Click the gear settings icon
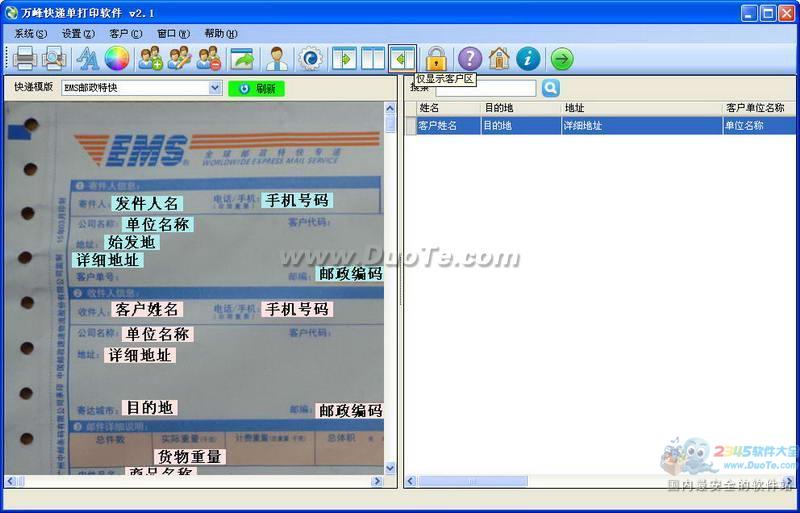 (x=310, y=58)
